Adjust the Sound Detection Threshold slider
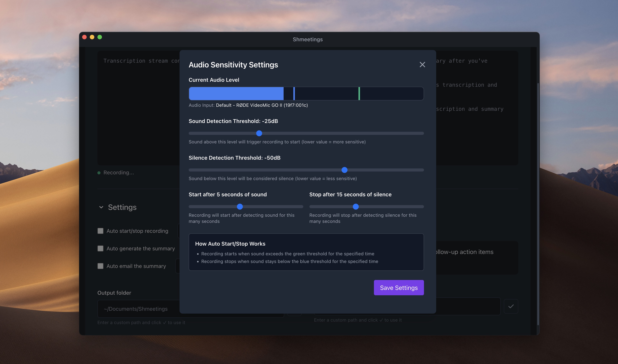Image resolution: width=618 pixels, height=364 pixels. click(259, 133)
